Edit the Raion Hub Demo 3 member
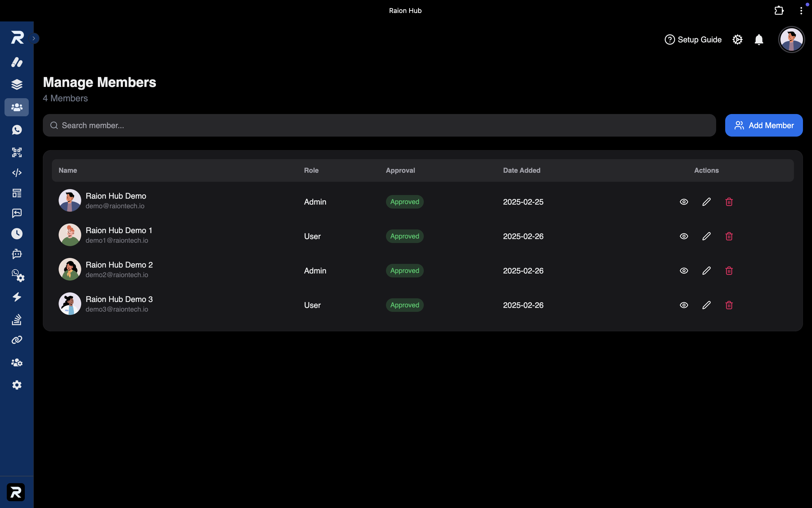This screenshot has width=812, height=508. tap(706, 305)
